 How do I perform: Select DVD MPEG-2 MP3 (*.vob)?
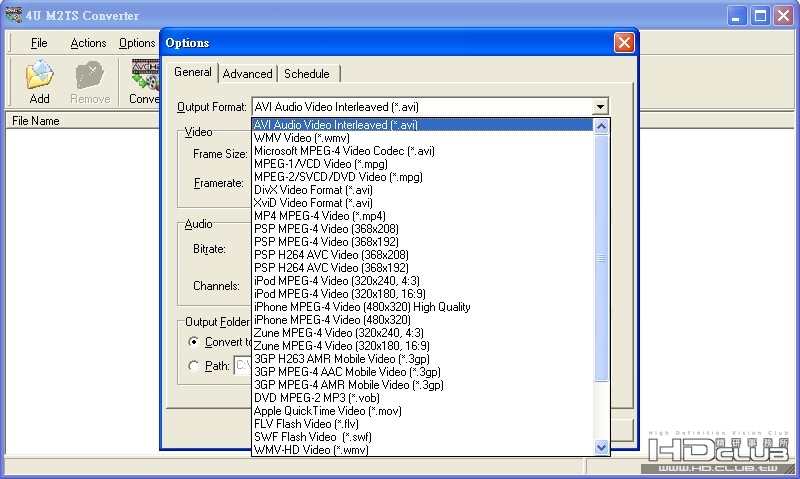[422, 398]
